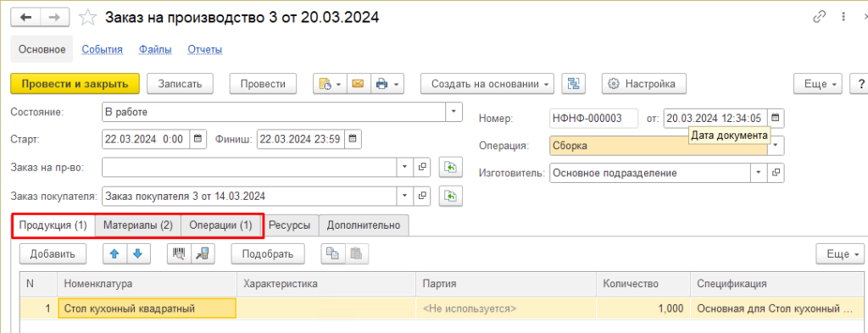Open the Настройка button
This screenshot has height=333, width=868.
644,84
